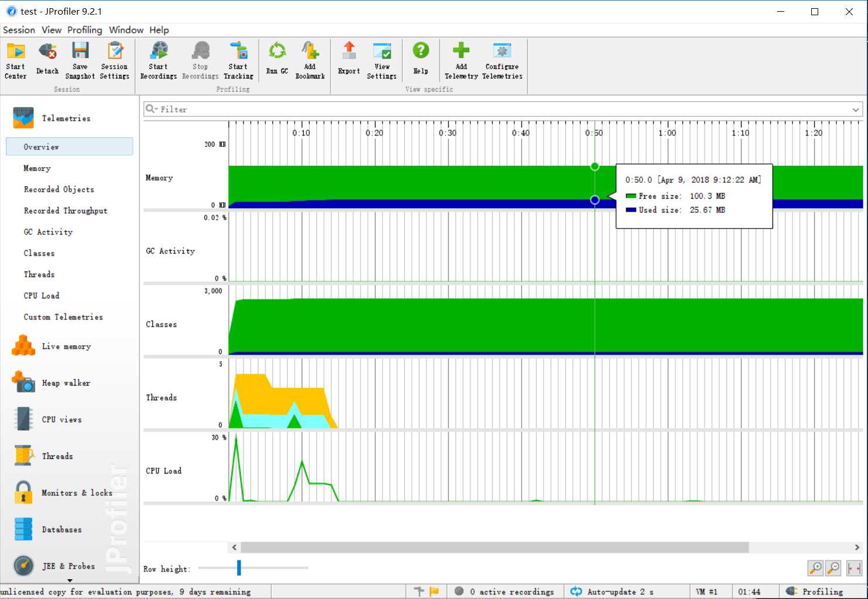Start Tracking from toolbar

pos(238,60)
